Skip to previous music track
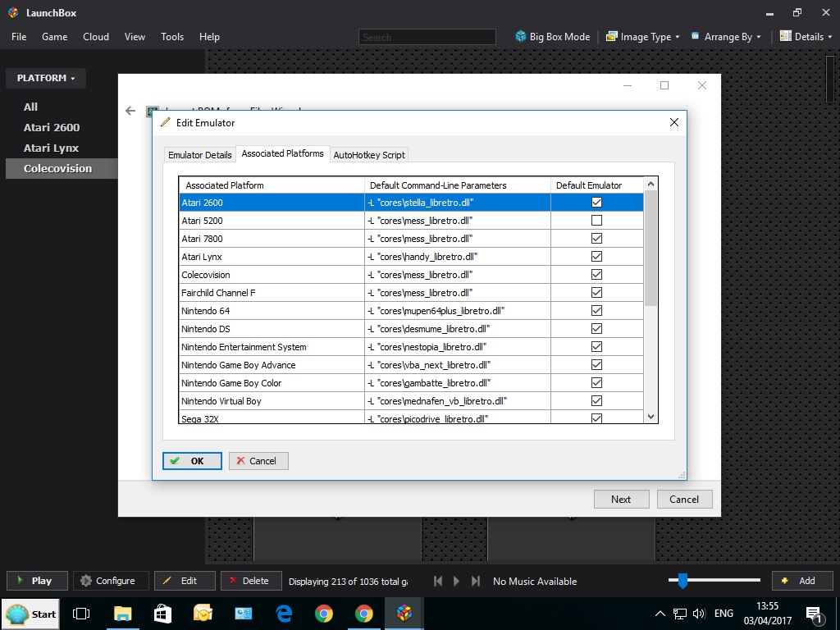840x630 pixels. [x=438, y=582]
